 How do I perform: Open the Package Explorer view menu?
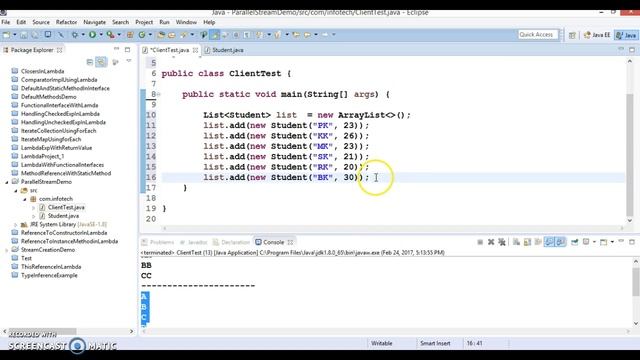[x=129, y=61]
